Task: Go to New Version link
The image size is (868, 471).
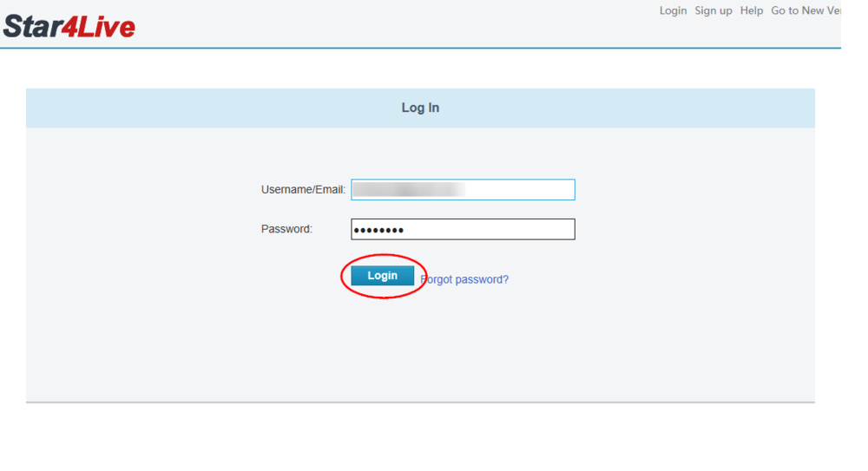Action: tap(806, 10)
